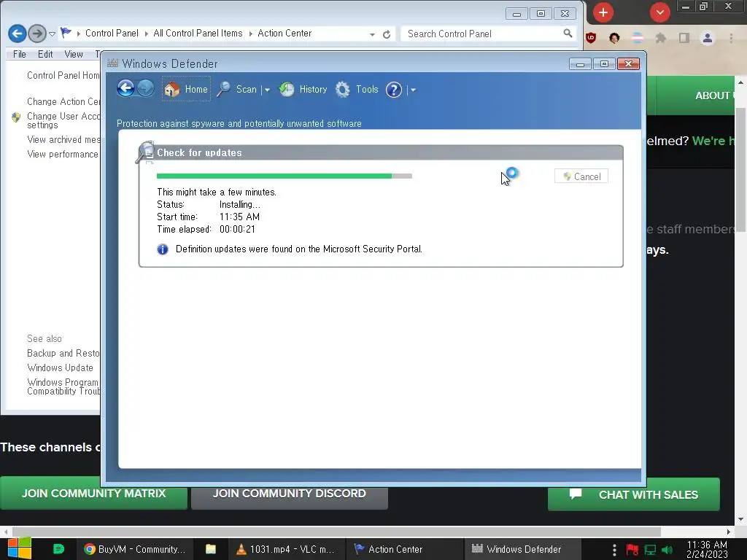
Task: Switch to BuyVM Chrome taskbar item
Action: point(134,549)
